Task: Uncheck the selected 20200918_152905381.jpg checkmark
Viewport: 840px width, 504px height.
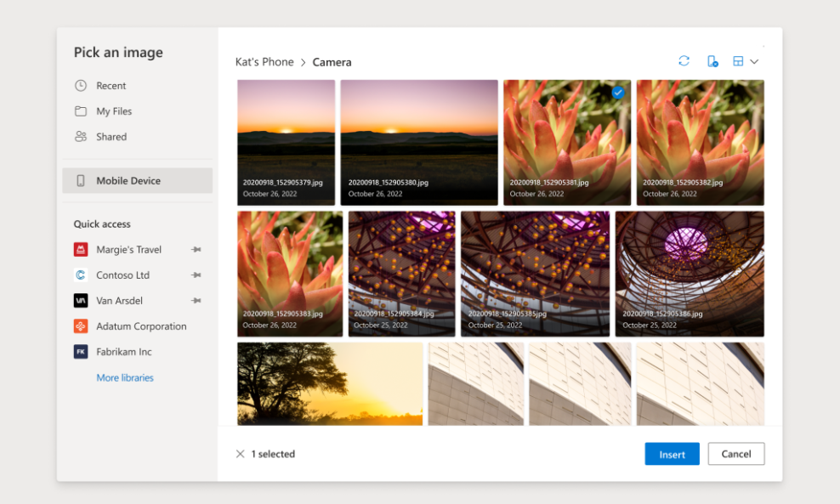Action: (x=618, y=93)
